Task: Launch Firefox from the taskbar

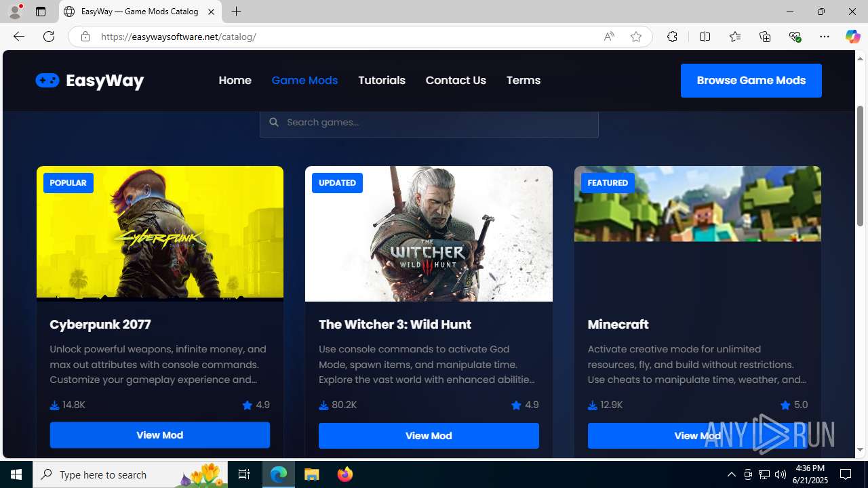Action: point(345,474)
